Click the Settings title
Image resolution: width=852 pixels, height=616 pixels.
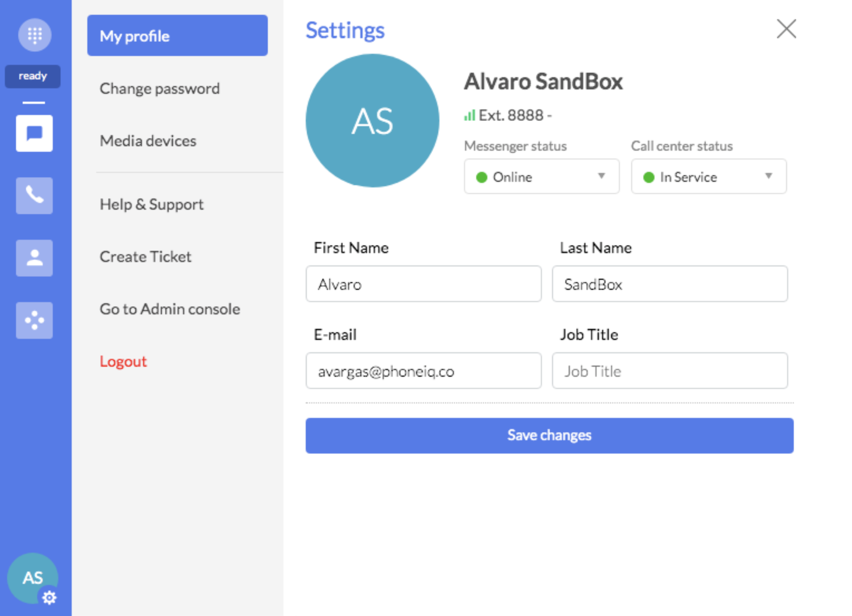tap(345, 30)
